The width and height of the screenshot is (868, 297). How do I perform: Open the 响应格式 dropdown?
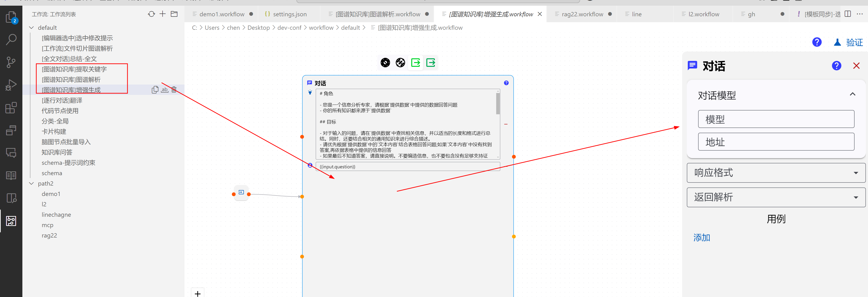pyautogui.click(x=776, y=173)
